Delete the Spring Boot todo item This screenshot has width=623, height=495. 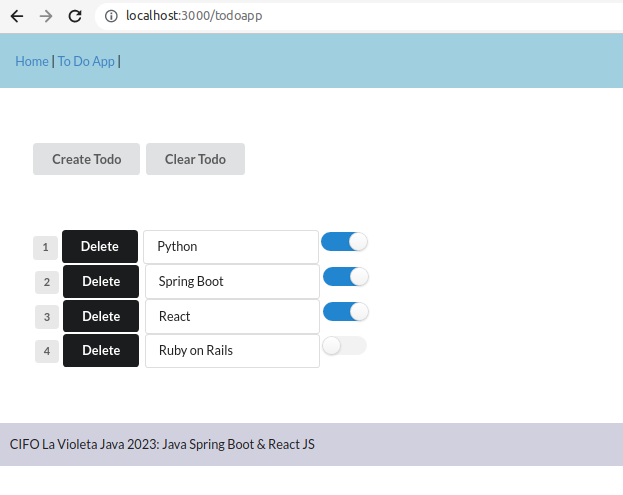[x=101, y=281]
